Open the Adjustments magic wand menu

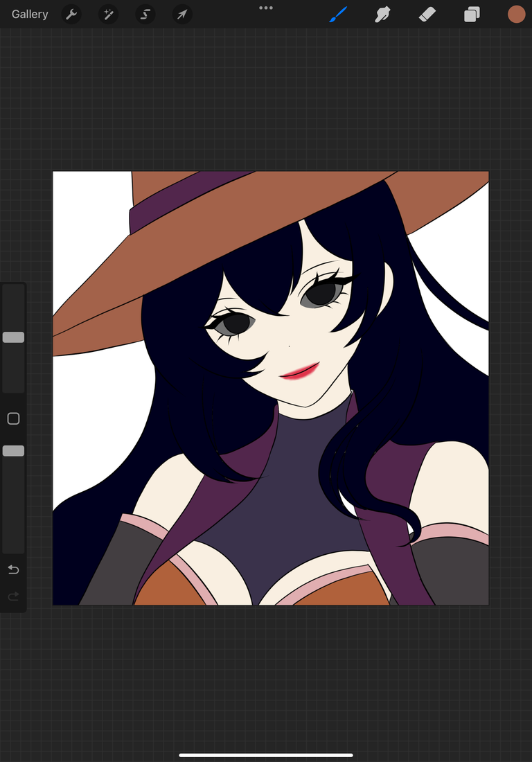click(x=108, y=14)
